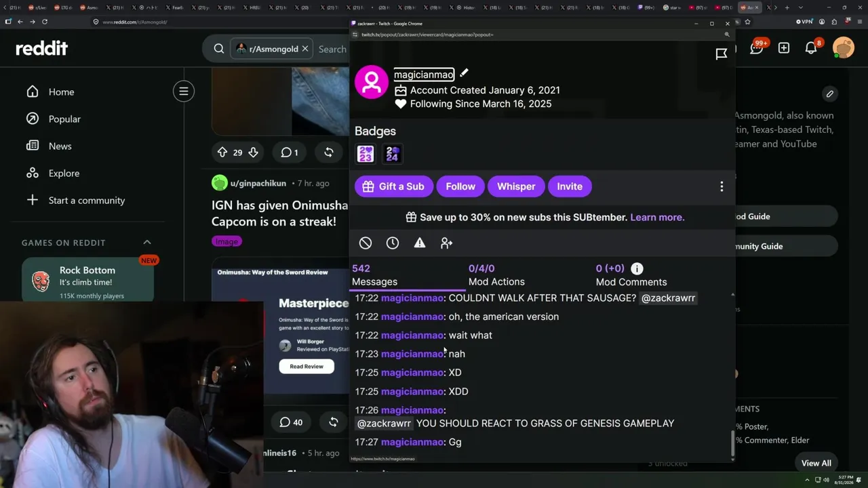
Task: Click the browser forward arrow
Action: tap(33, 22)
